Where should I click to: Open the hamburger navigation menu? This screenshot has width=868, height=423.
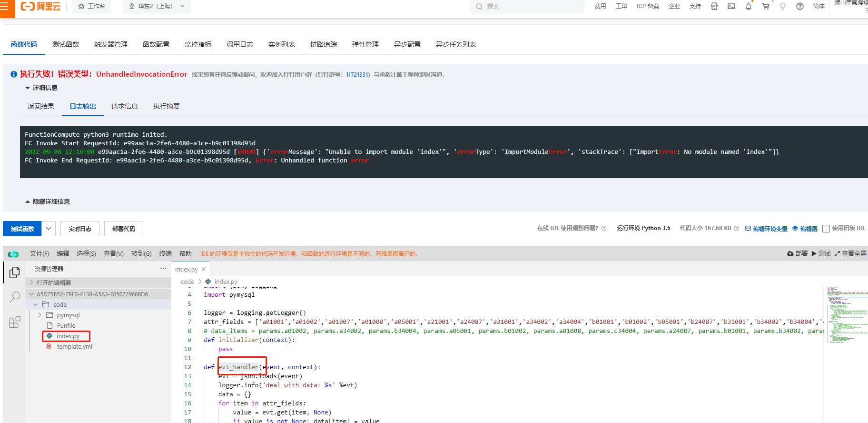pos(4,7)
